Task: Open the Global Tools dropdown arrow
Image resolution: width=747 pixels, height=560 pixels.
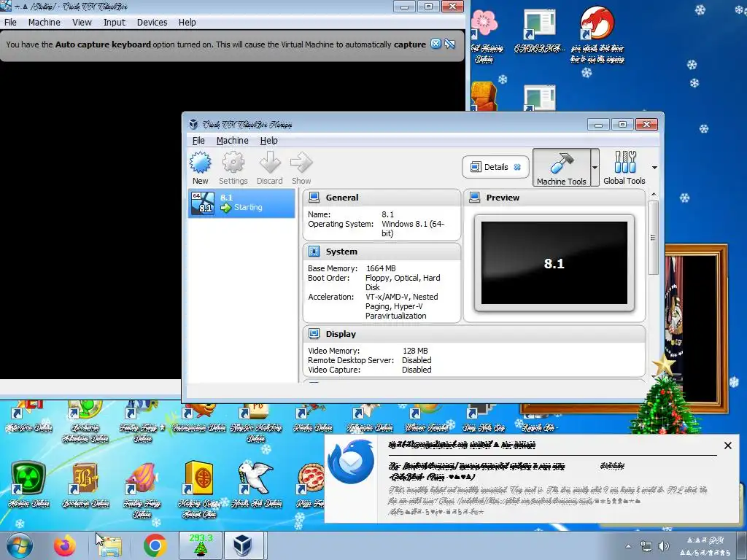Action: point(654,167)
